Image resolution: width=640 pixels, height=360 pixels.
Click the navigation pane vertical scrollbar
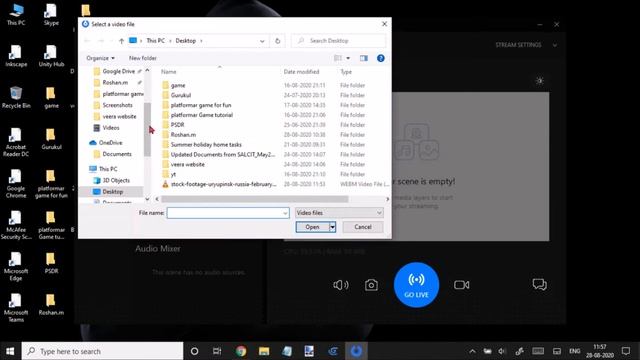147,129
